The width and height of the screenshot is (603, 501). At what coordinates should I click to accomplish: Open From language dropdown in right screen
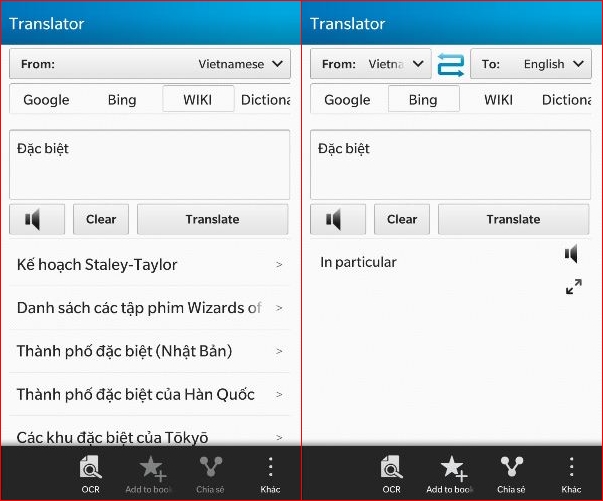tap(371, 64)
